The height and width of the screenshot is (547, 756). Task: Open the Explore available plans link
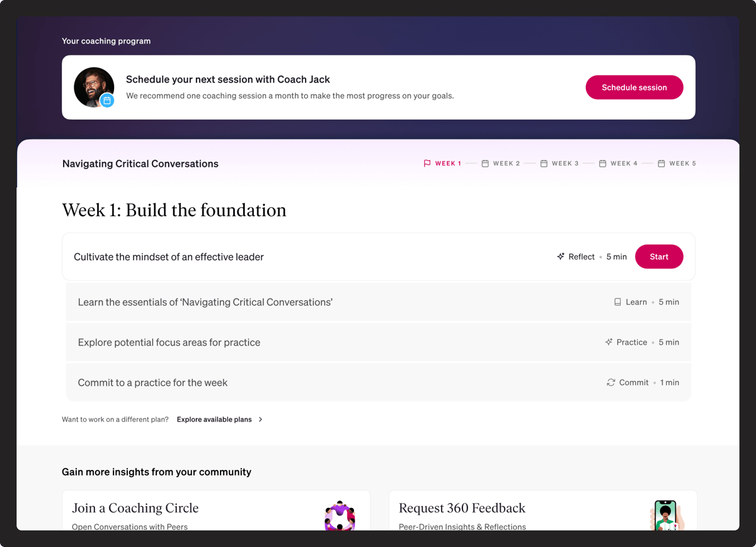click(214, 419)
